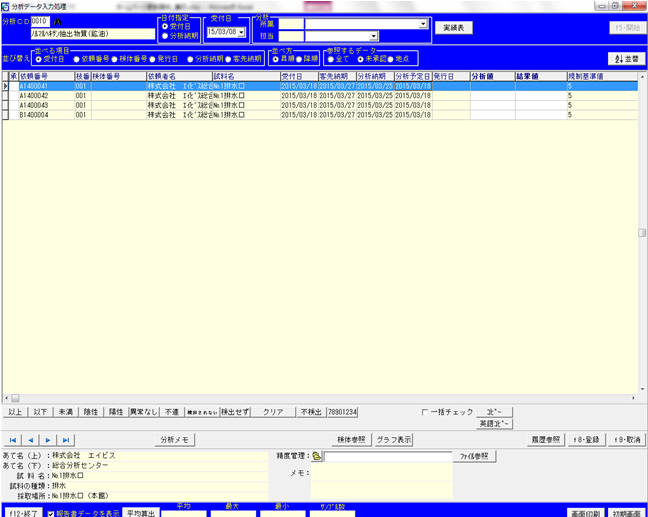The image size is (648, 517).
Task: Select 地点 under 参照するデータ
Action: 391,59
